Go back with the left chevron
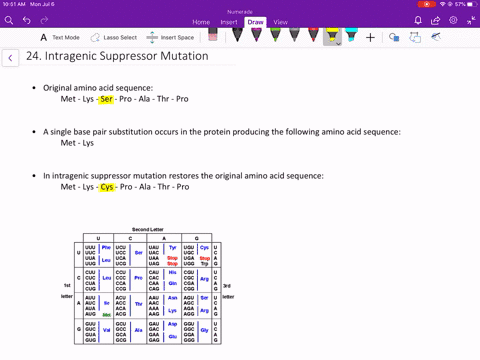The height and width of the screenshot is (360, 480). tap(10, 58)
